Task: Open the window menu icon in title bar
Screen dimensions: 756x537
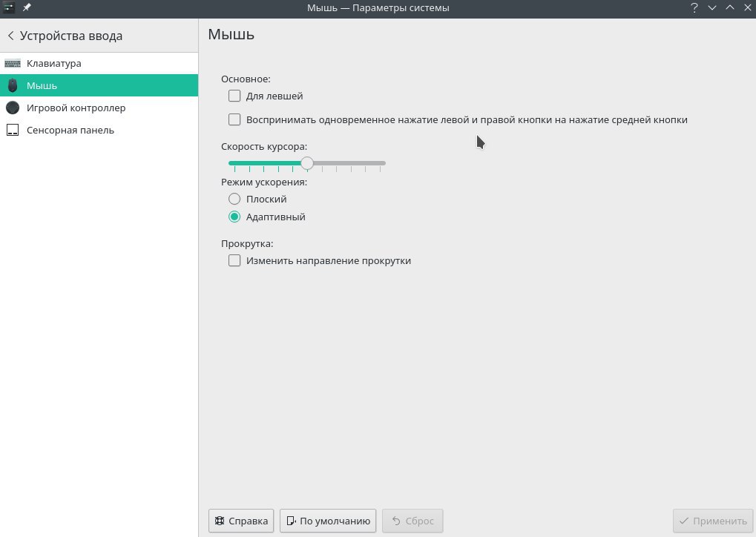Action: pos(9,7)
